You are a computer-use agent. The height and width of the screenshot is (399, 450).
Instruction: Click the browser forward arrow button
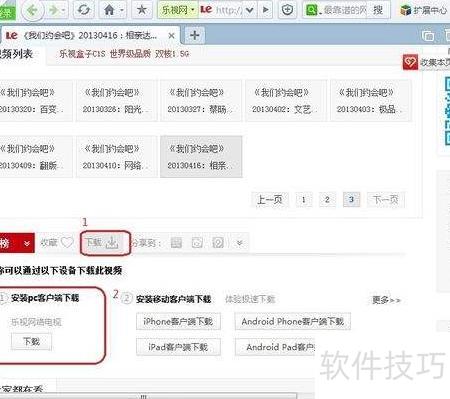(x=53, y=10)
